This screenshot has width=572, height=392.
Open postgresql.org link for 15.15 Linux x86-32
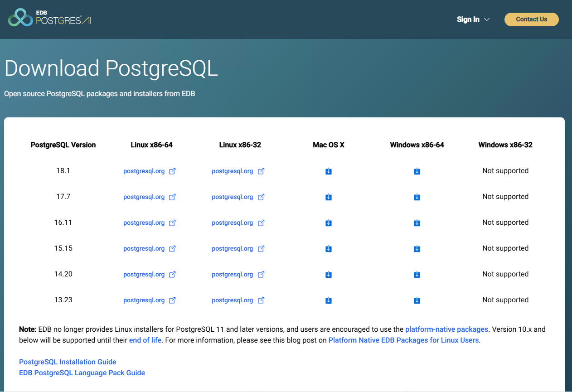click(232, 249)
